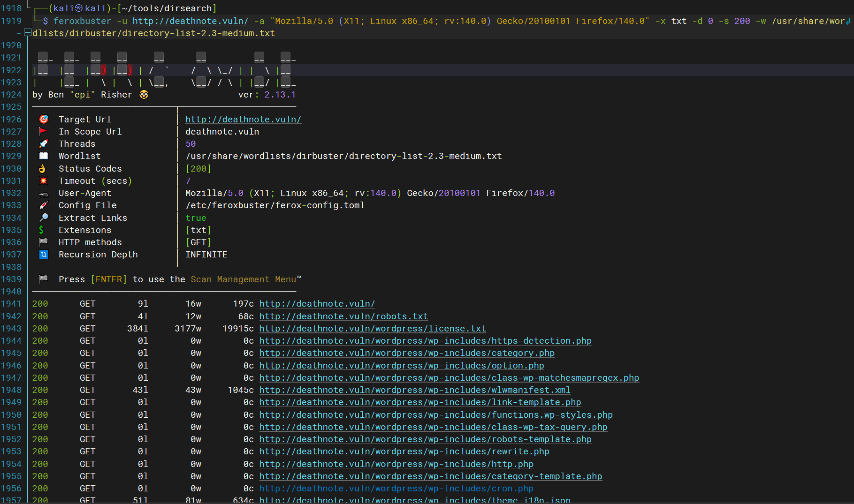Click the magnifier icon beside Extract Links
The image size is (854, 504).
pyautogui.click(x=44, y=218)
